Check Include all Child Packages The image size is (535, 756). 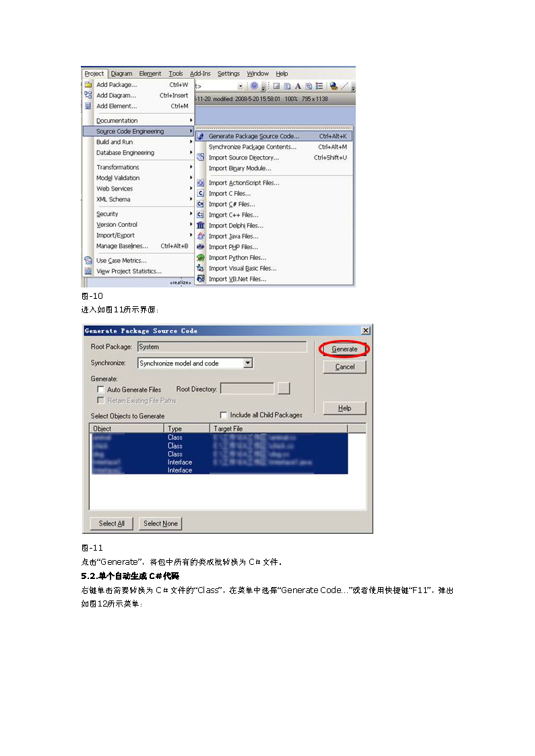pyautogui.click(x=223, y=415)
